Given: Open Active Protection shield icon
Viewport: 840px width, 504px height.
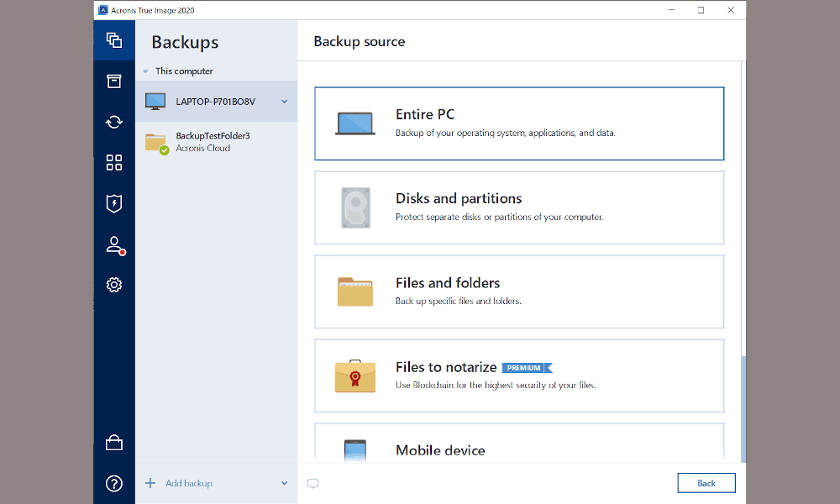Looking at the screenshot, I should 114,203.
